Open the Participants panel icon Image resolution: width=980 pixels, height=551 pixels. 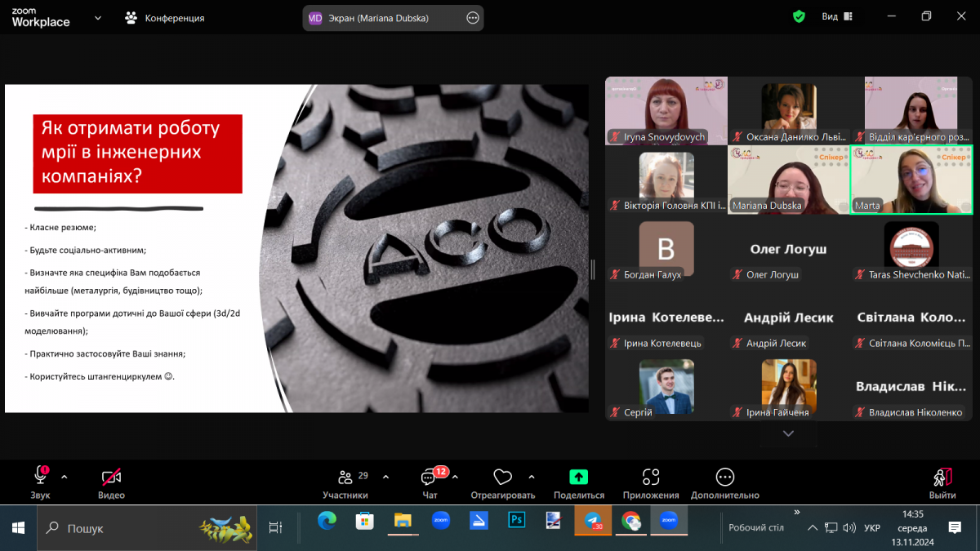pos(345,478)
